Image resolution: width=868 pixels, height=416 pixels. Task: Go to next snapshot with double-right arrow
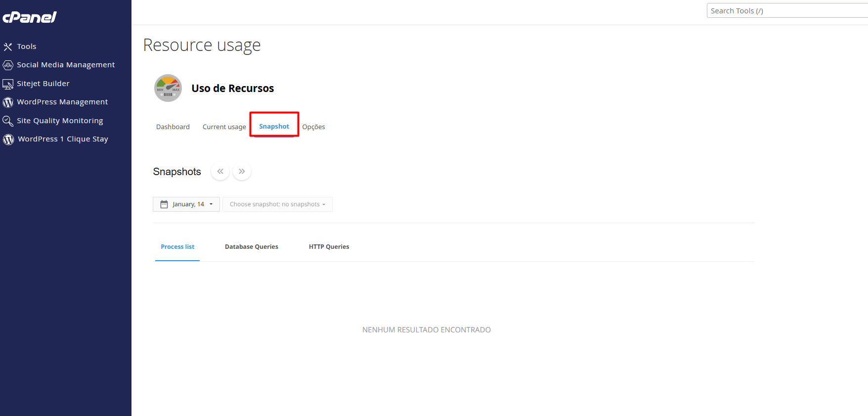point(242,171)
